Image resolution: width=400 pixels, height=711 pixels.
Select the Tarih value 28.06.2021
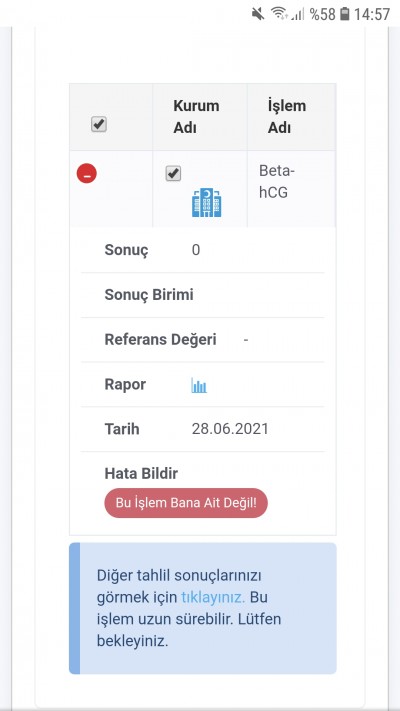click(x=230, y=429)
